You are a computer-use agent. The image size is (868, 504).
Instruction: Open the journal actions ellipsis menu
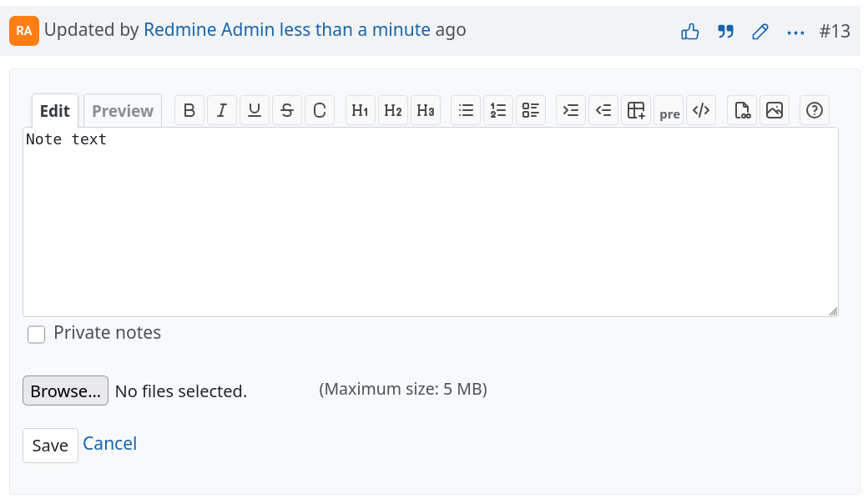coord(795,33)
